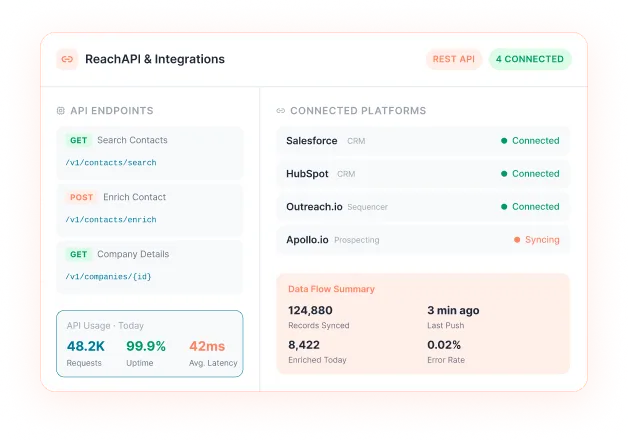This screenshot has height=440, width=628.
Task: Click the 3 min ago last push value
Action: pos(453,311)
